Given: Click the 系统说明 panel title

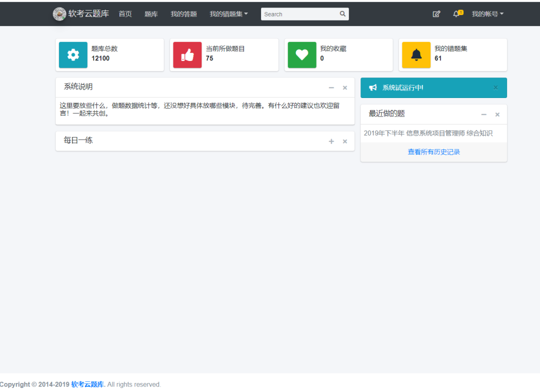Looking at the screenshot, I should click(78, 86).
